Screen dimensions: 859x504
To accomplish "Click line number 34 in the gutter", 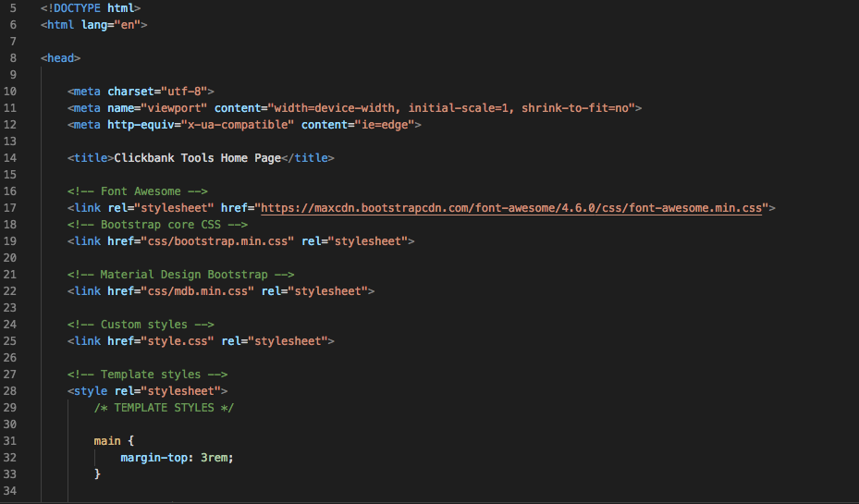I will (x=10, y=491).
